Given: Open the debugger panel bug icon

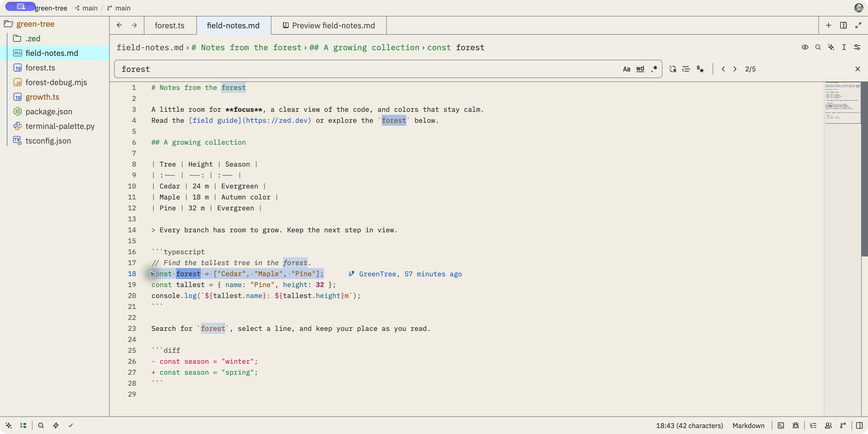Looking at the screenshot, I should click(x=796, y=426).
